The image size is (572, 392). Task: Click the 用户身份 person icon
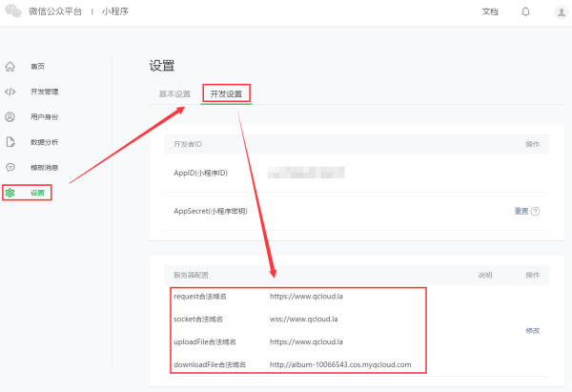click(10, 116)
